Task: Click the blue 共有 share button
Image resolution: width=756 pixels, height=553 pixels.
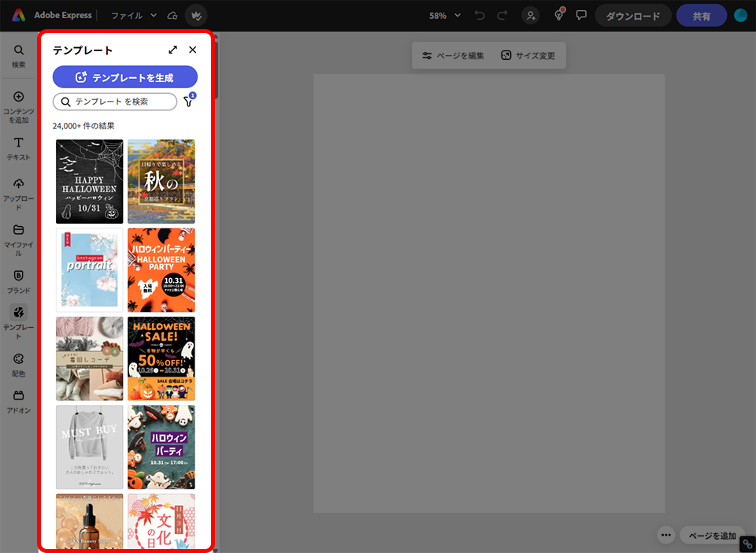Action: pos(701,16)
